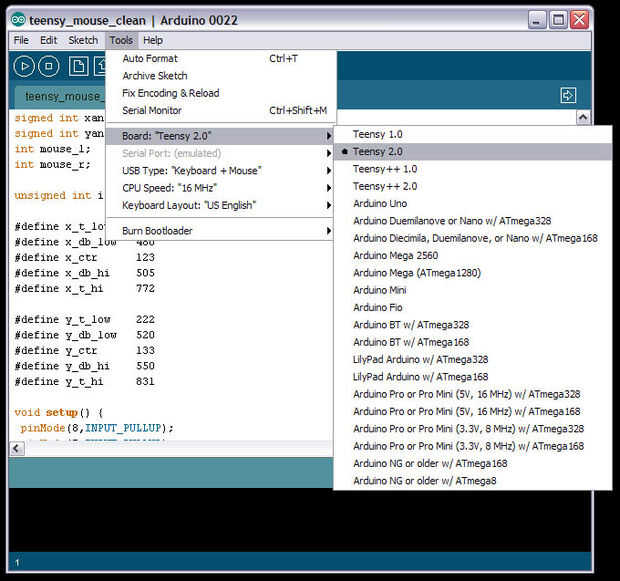Open Serial Monitor from Tools menu

221,111
